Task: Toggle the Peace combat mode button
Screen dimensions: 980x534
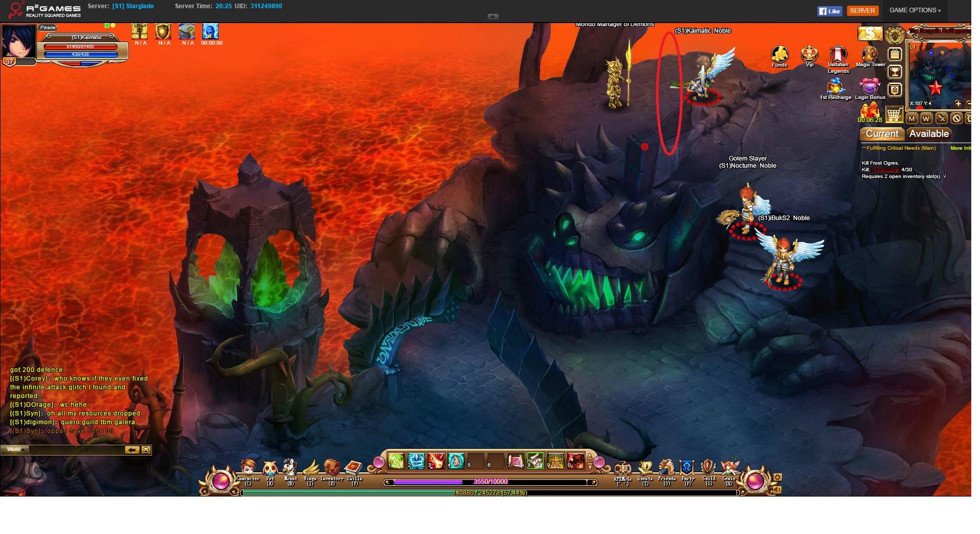Action: 48,28
